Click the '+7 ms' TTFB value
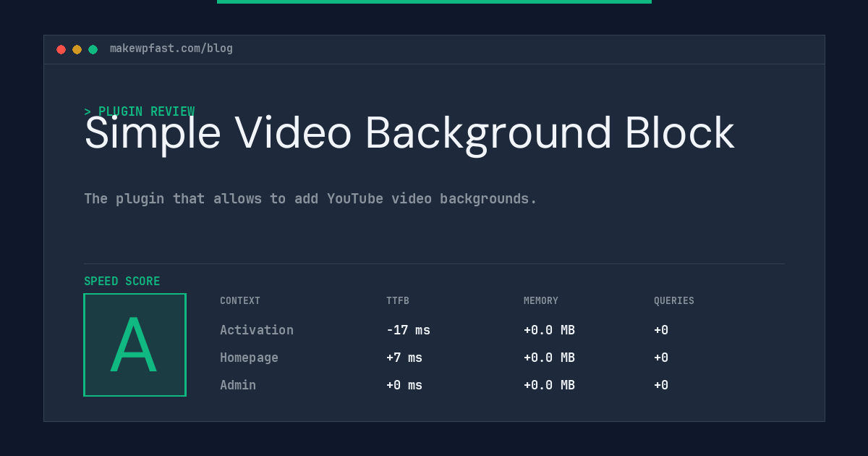Screen dimensions: 868x456 [x=404, y=358]
